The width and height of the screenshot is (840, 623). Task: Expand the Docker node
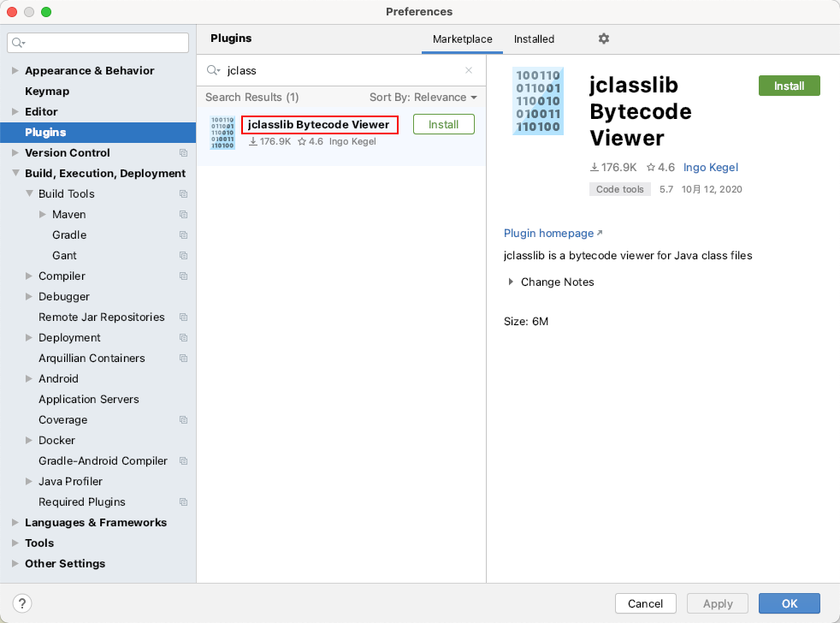point(29,440)
